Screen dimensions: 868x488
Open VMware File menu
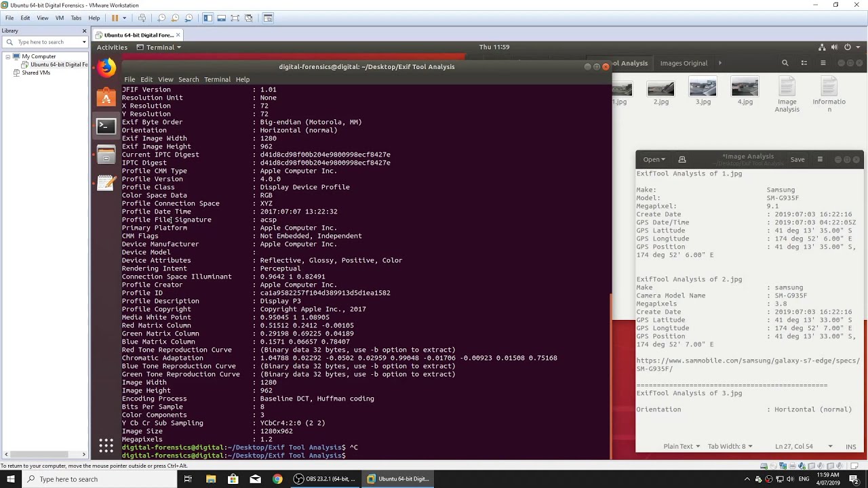[x=9, y=18]
